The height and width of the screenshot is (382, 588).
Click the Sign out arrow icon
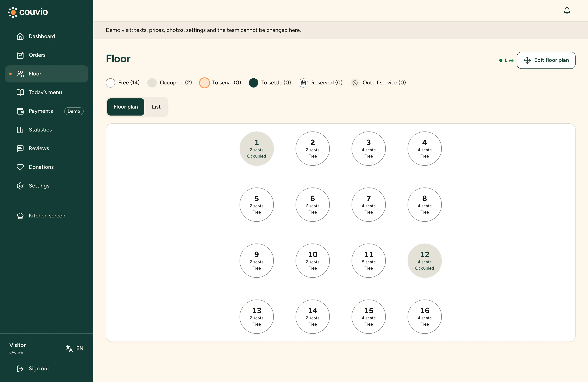pyautogui.click(x=20, y=368)
